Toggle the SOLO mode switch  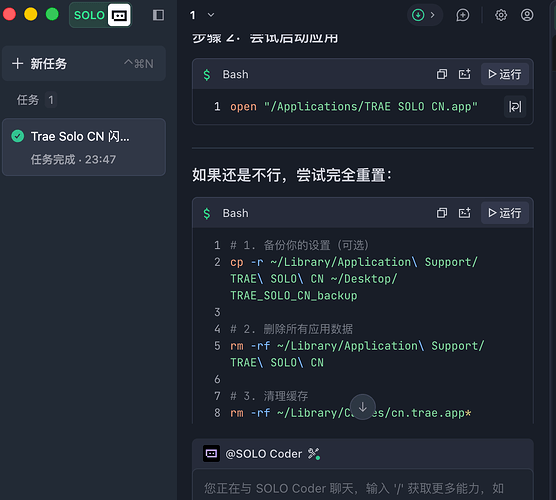tap(100, 15)
